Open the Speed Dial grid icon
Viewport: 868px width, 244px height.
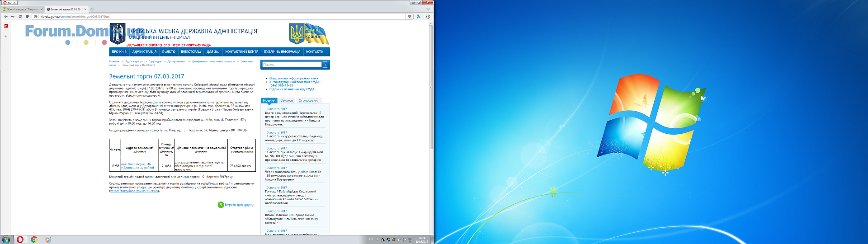[27, 16]
